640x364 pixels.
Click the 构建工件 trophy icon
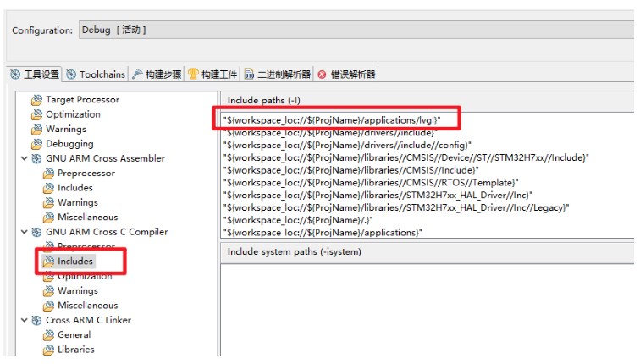tap(193, 74)
